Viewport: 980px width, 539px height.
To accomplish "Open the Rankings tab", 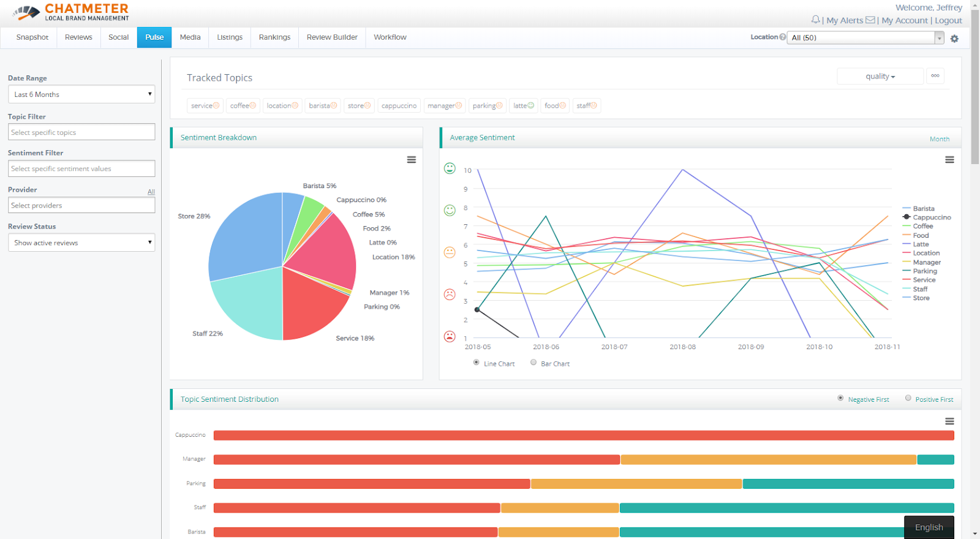I will [x=274, y=37].
